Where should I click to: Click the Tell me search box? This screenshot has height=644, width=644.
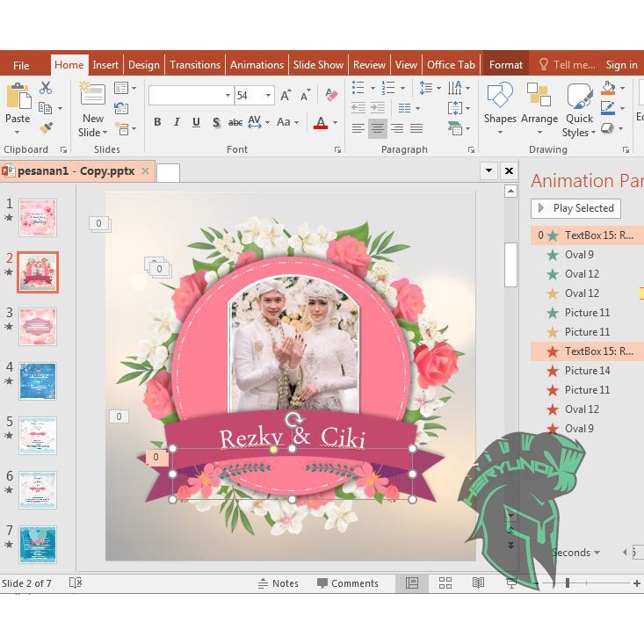(x=567, y=65)
